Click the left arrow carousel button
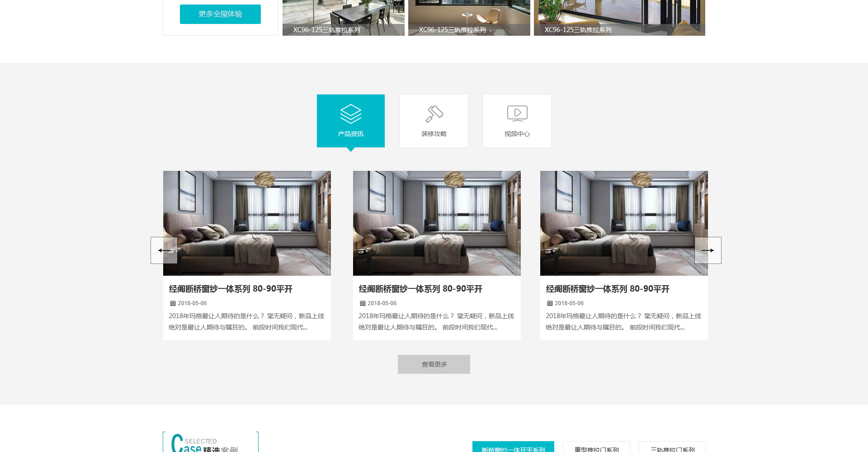The image size is (868, 452). point(164,250)
